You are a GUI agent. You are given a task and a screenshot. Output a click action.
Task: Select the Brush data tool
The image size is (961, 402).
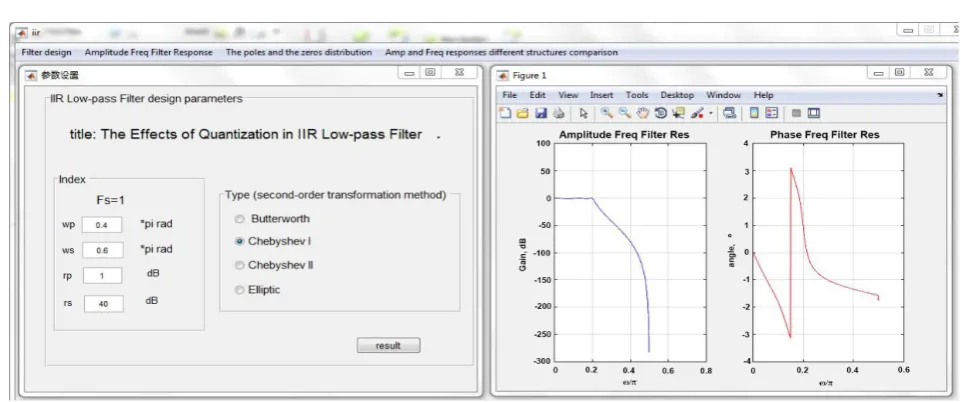pyautogui.click(x=697, y=113)
